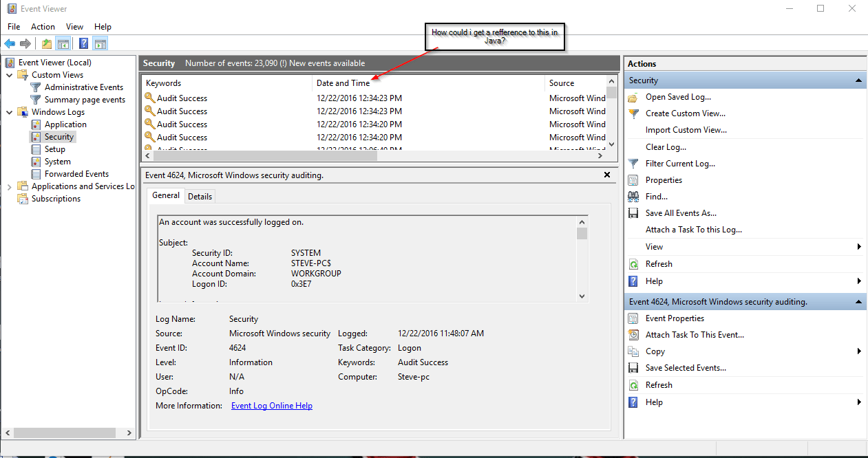Sort by the Keywords column header
868x458 pixels.
tap(227, 83)
